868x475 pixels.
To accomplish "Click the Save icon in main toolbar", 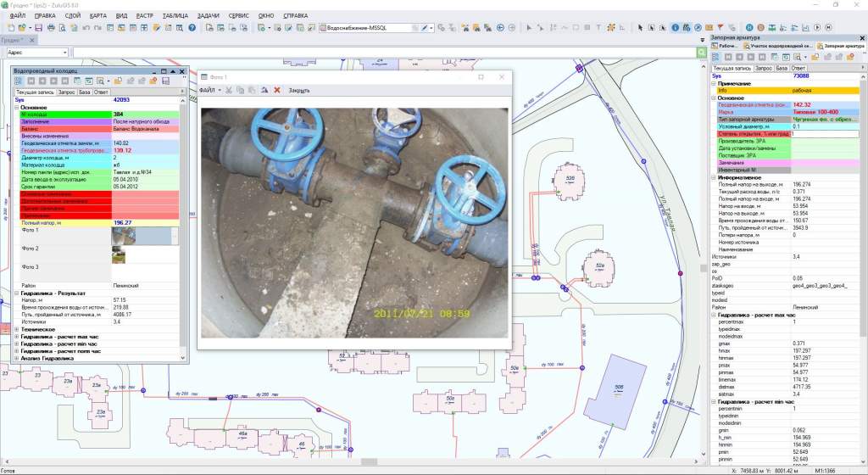I will coord(39,28).
